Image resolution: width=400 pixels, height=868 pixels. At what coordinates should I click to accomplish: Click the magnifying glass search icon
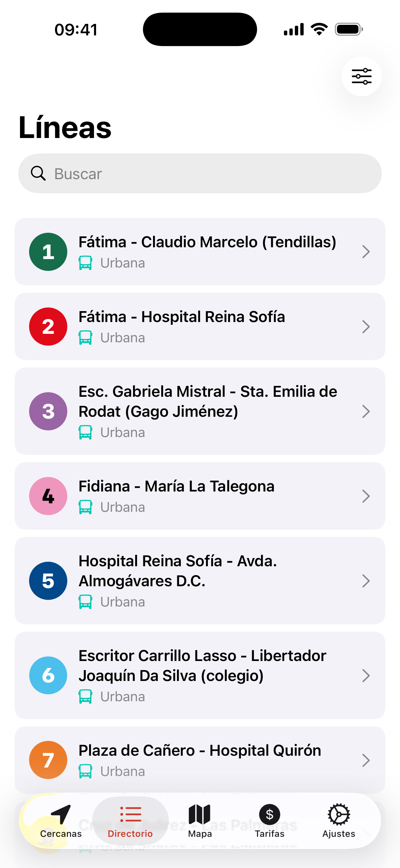click(38, 173)
